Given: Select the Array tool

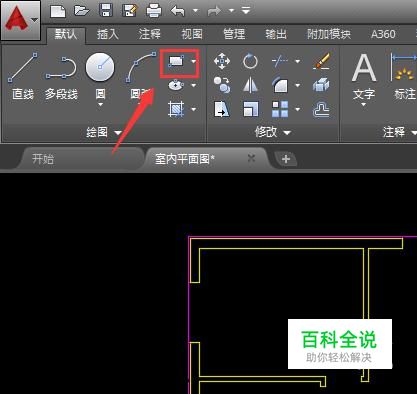Looking at the screenshot, I should pos(280,109).
